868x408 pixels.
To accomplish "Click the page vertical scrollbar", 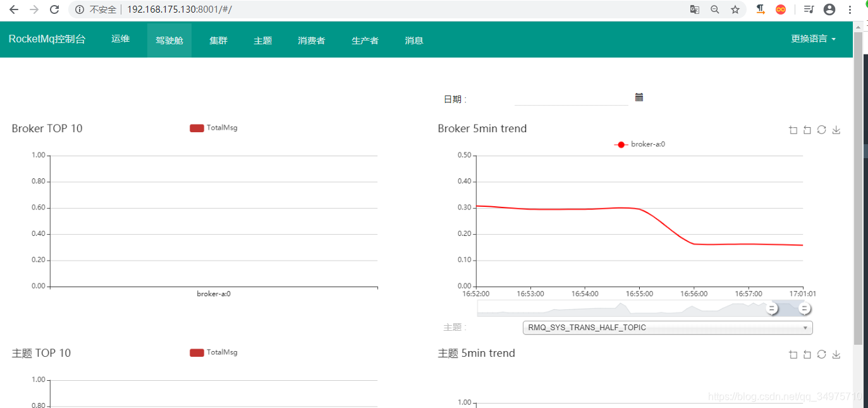I will tap(858, 188).
